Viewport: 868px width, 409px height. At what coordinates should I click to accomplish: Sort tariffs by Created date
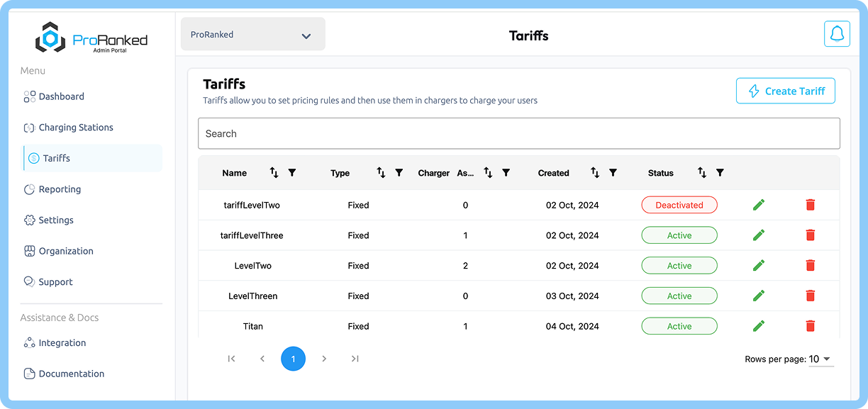tap(595, 172)
